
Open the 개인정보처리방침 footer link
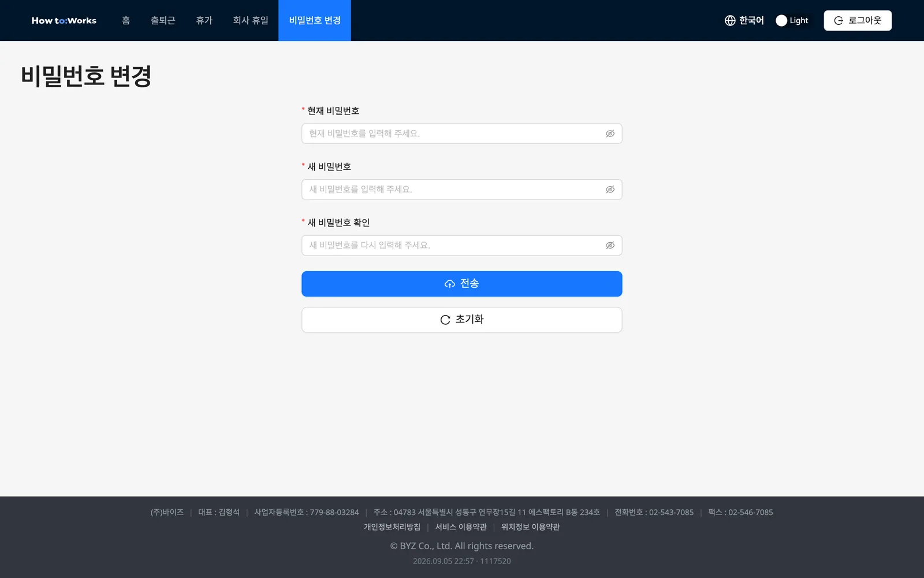[392, 527]
